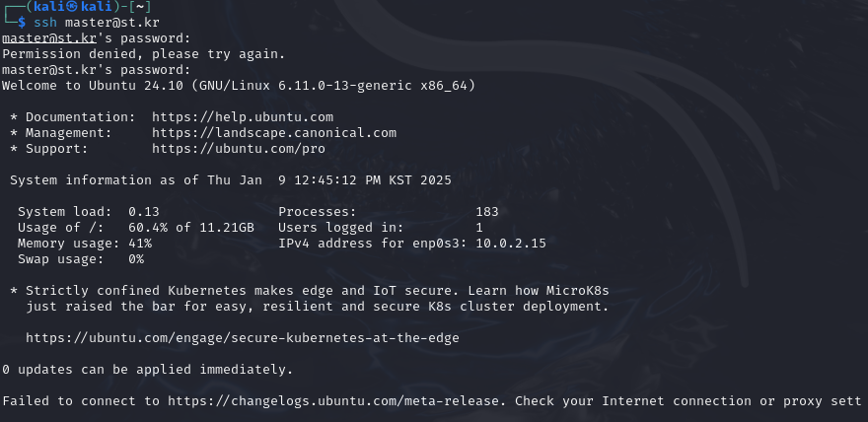The image size is (868, 422).
Task: Open the secure-kubernetes-at-the-edge URL
Action: coord(243,338)
